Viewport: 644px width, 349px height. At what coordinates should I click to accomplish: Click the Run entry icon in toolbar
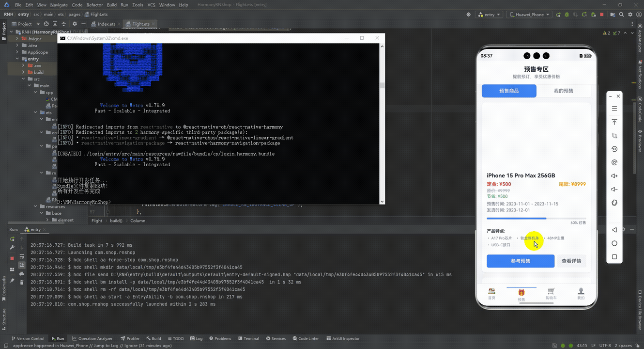[x=558, y=15]
